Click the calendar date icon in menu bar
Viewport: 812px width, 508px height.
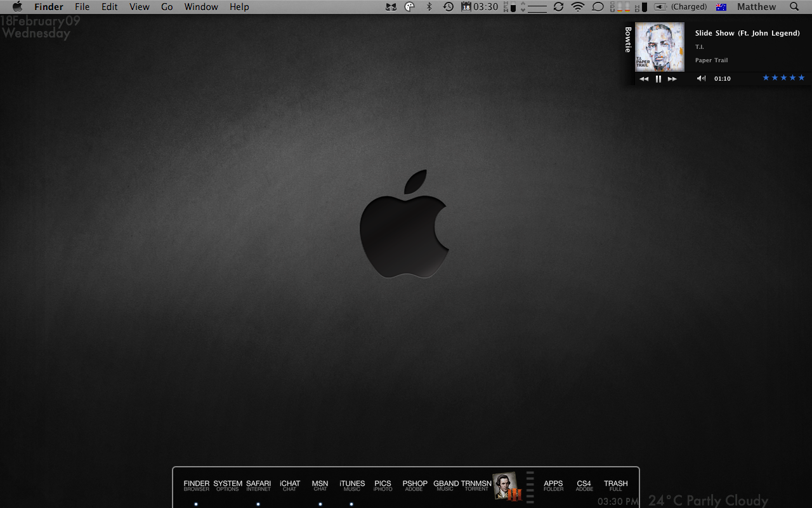(466, 7)
